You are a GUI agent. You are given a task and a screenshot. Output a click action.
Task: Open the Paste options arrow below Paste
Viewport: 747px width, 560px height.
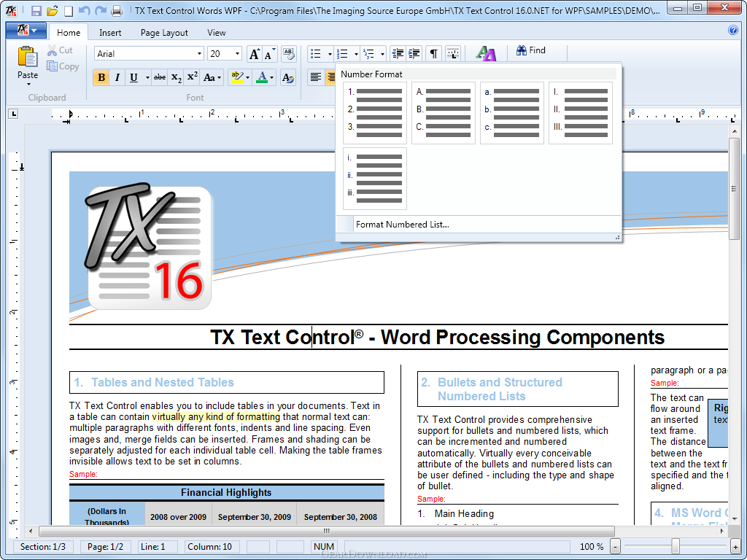point(28,85)
